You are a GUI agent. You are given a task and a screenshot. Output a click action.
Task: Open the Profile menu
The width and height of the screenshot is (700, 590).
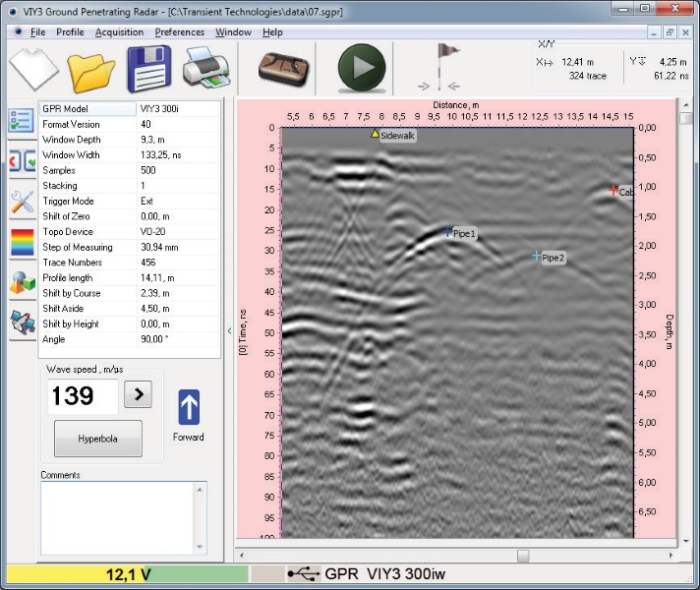click(70, 32)
